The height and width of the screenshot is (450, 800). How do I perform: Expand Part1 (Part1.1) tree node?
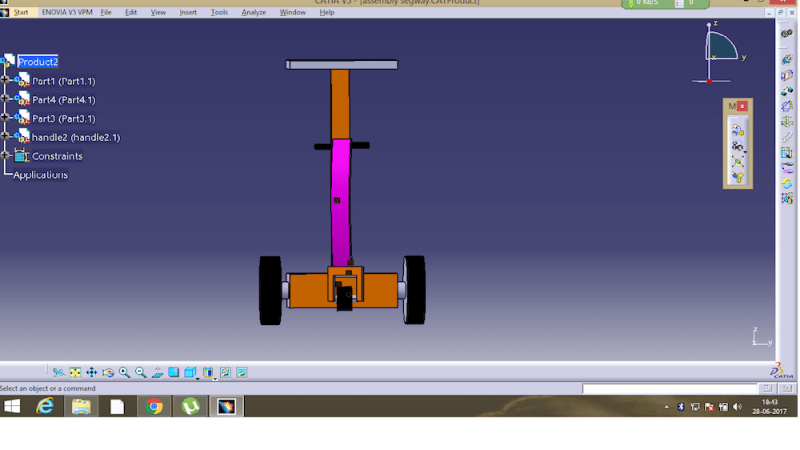click(x=5, y=80)
